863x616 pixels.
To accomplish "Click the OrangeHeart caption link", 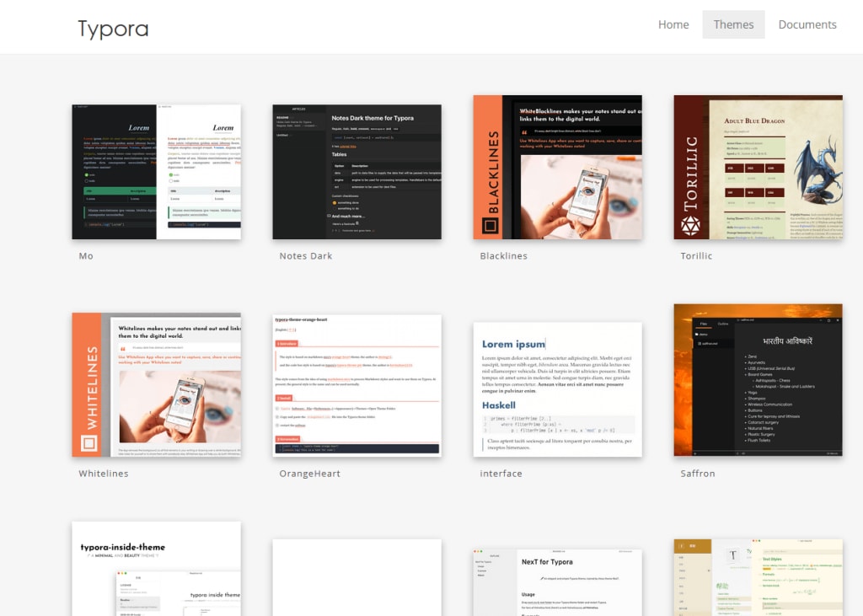I will [310, 474].
